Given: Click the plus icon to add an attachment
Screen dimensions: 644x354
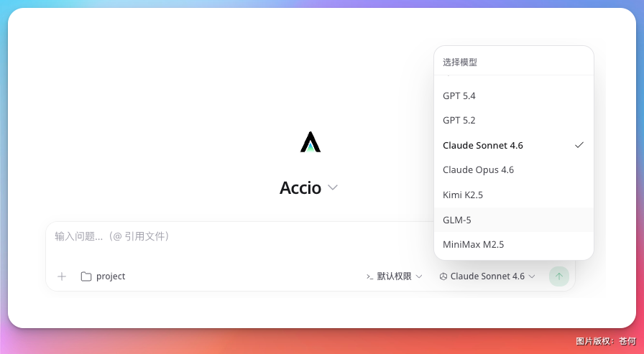Looking at the screenshot, I should pyautogui.click(x=62, y=276).
